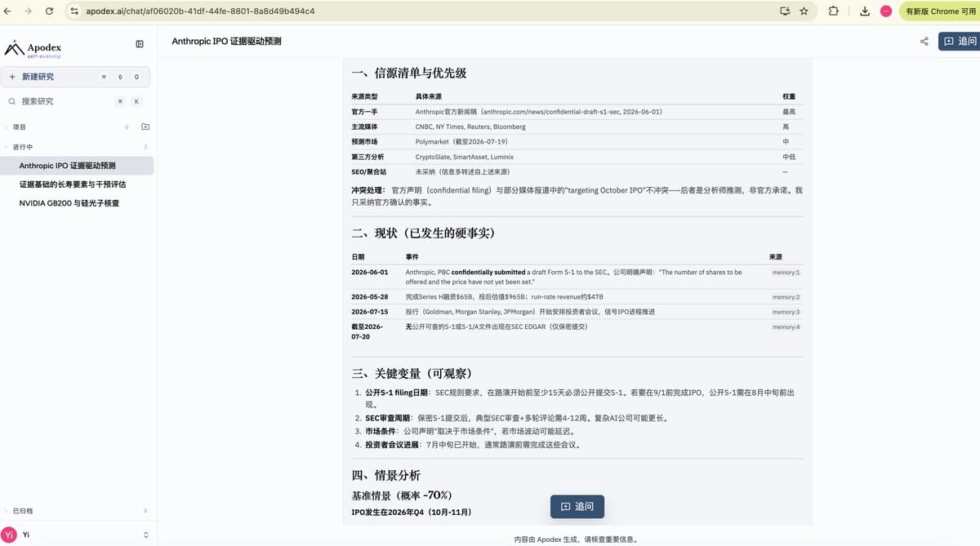Click the 三、关键变量（可观察）heading
The height and width of the screenshot is (546, 980).
412,373
